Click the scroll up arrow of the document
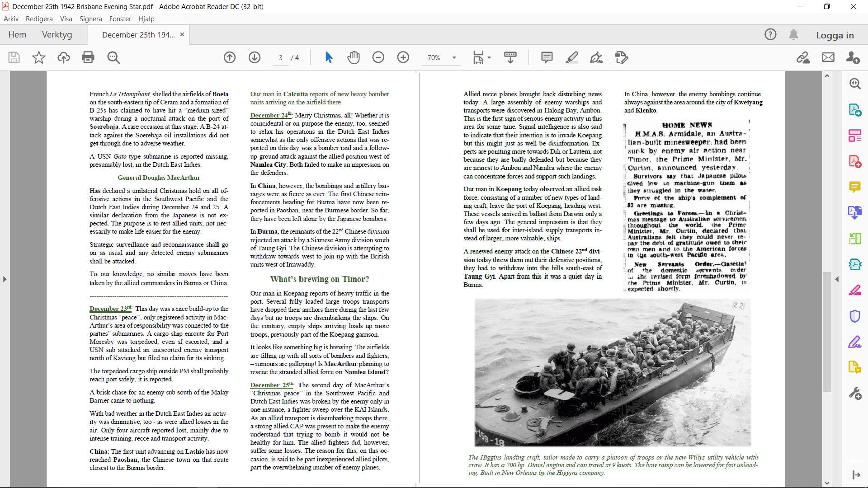 coord(827,76)
